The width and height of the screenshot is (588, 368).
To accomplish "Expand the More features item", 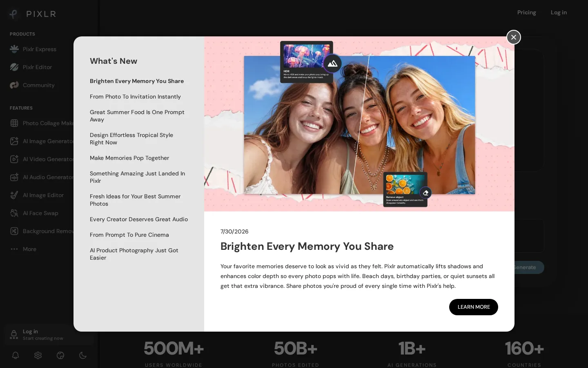I will pos(23,249).
